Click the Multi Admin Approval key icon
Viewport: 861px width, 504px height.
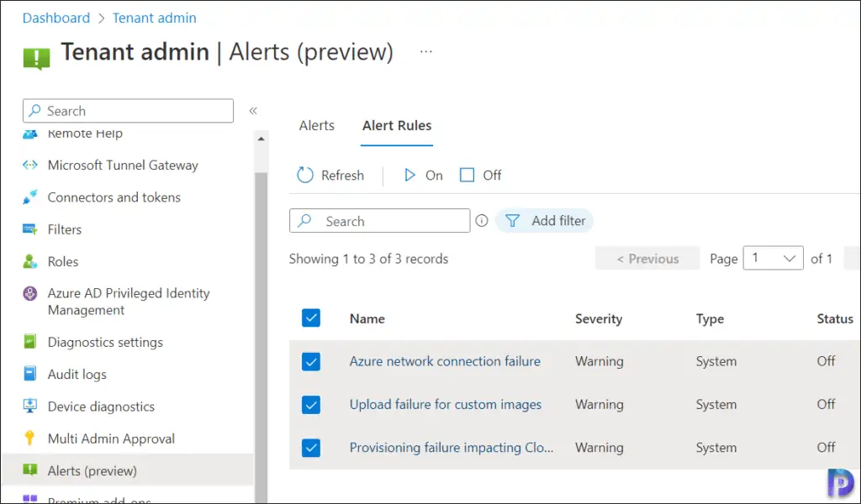[29, 438]
